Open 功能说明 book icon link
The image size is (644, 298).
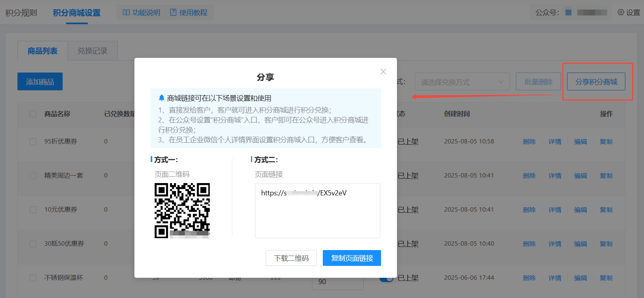(141, 13)
